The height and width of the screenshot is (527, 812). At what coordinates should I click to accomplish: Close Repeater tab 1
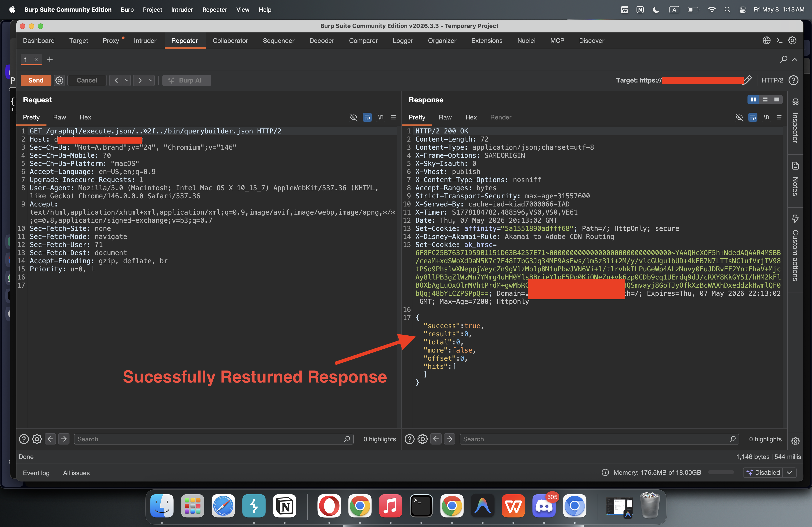(36, 59)
